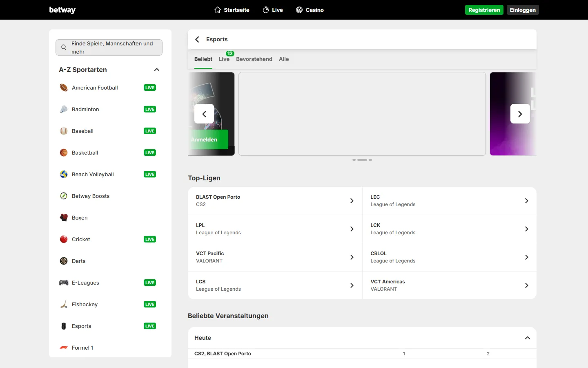Collapse the A-Z Sportarten section
The height and width of the screenshot is (368, 588).
(157, 70)
